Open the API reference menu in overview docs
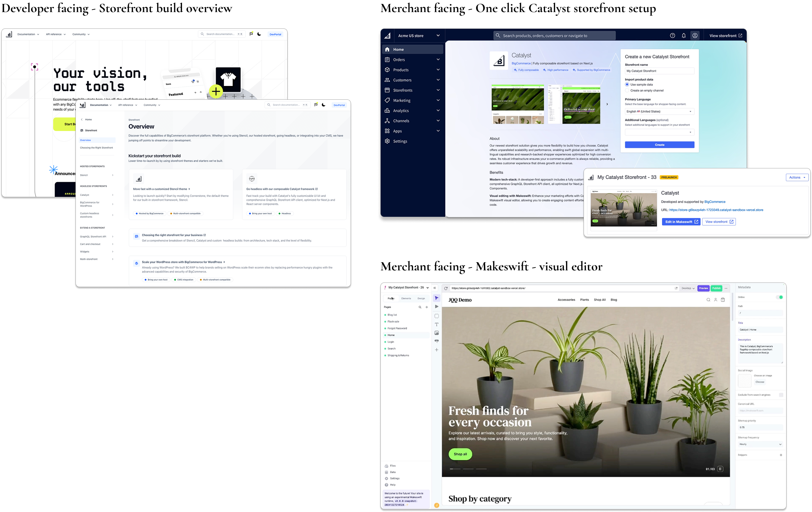812x512 pixels. pyautogui.click(x=127, y=105)
